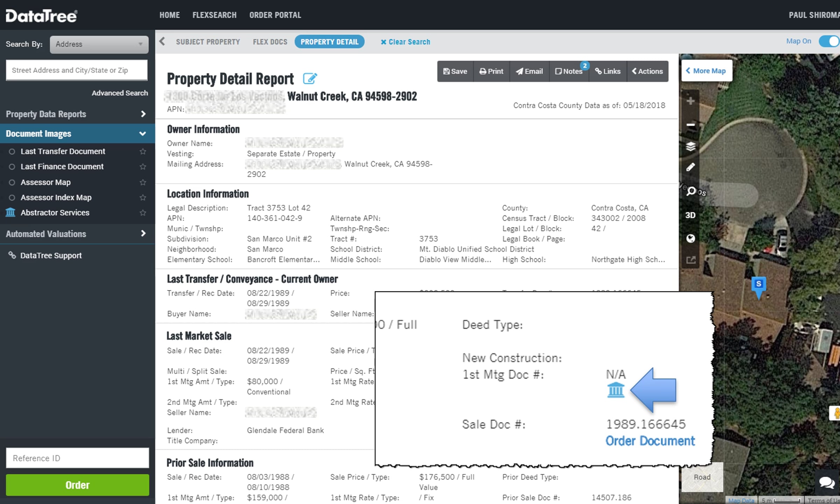Viewport: 840px width, 504px height.
Task: Click the edit icon beside Property Detail Report
Action: click(310, 78)
